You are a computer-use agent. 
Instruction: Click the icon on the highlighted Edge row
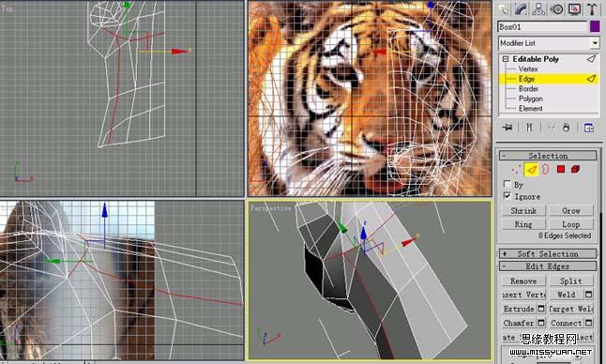tap(591, 79)
